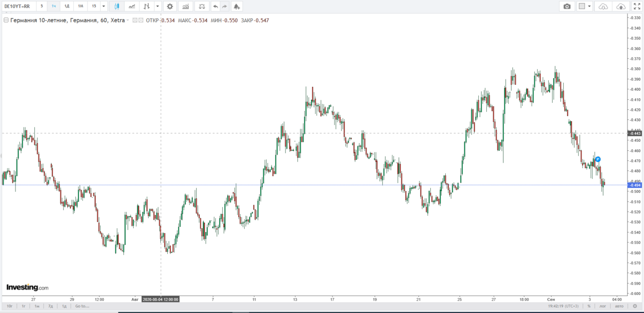
Task: Select the 1Д daily interval
Action: click(67, 6)
